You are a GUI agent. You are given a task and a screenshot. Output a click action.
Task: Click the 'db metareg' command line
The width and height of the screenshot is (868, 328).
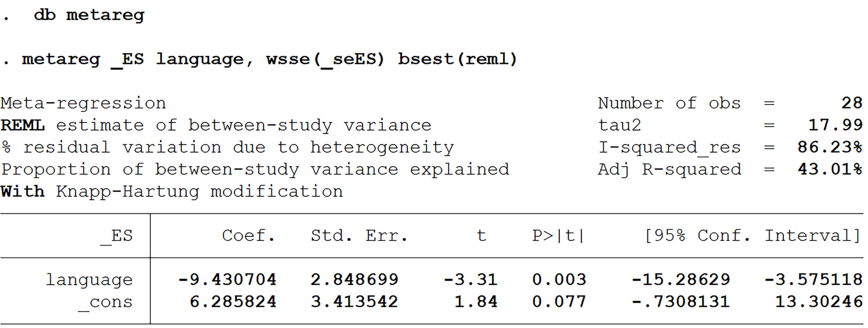(89, 15)
